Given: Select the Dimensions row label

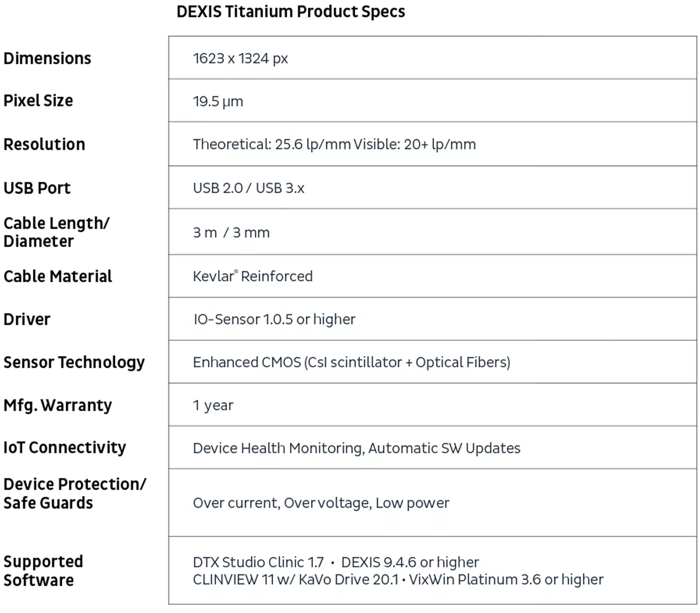Looking at the screenshot, I should pos(47,58).
